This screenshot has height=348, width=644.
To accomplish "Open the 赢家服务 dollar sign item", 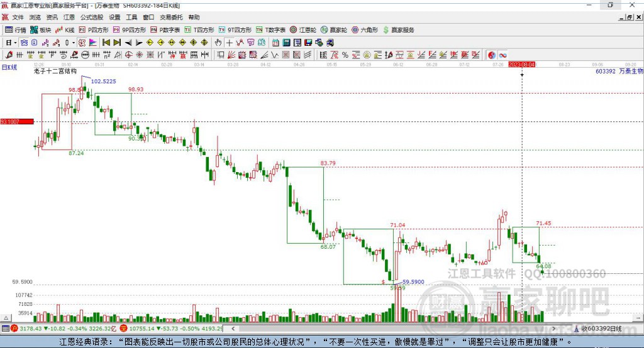I will 399,30.
